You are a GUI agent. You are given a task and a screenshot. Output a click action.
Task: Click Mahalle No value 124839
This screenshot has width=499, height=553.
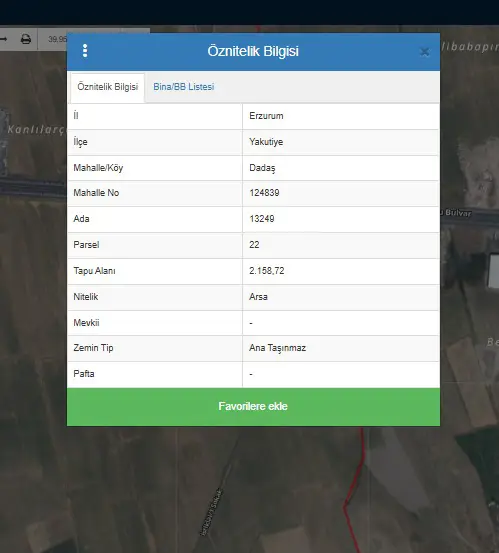[x=264, y=193]
